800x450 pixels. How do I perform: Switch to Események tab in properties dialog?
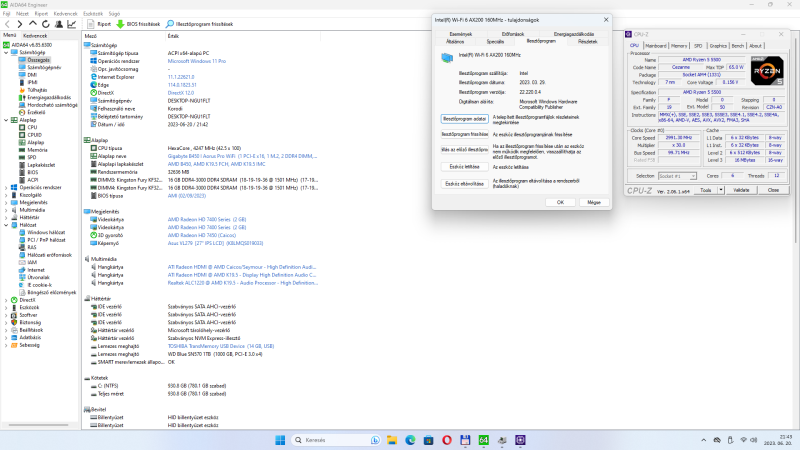[x=460, y=34]
